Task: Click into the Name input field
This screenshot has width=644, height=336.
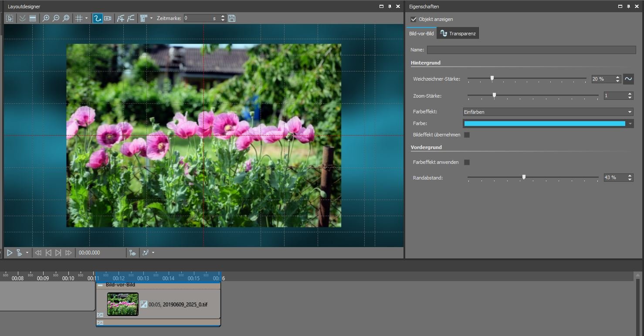Action: (x=531, y=50)
